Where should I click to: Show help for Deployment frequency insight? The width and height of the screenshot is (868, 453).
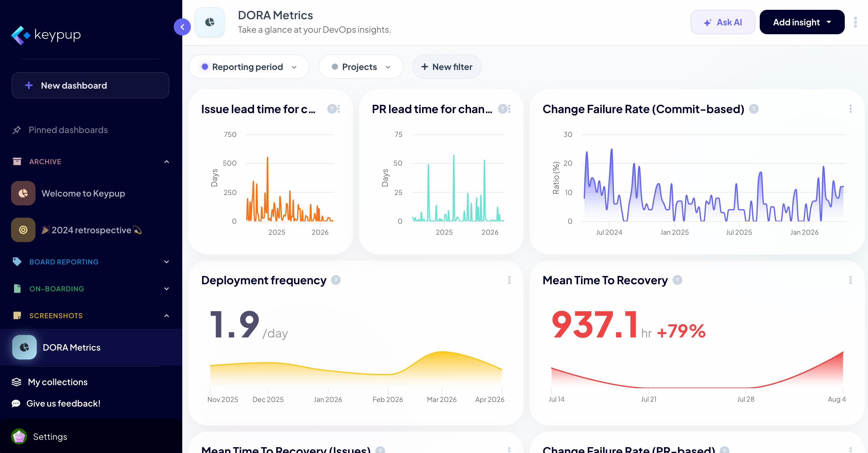pyautogui.click(x=336, y=280)
